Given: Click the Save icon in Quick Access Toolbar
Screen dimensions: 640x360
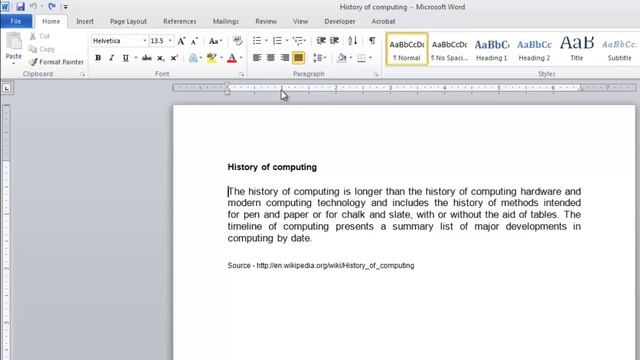Looking at the screenshot, I should 20,7.
